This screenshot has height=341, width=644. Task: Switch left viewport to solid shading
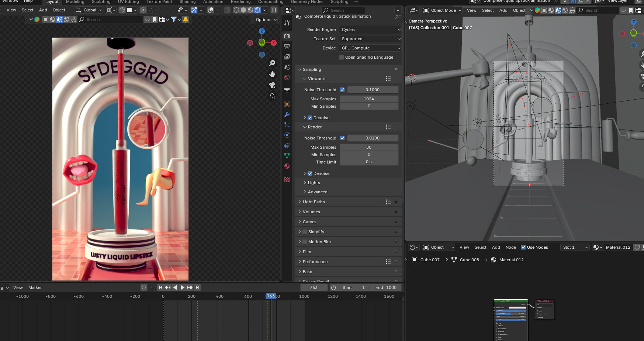(x=243, y=10)
